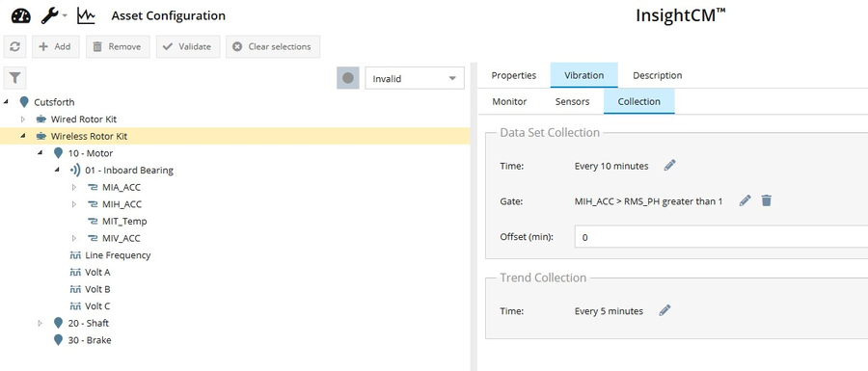
Task: Edit the Data Set Collection time interval
Action: point(670,166)
